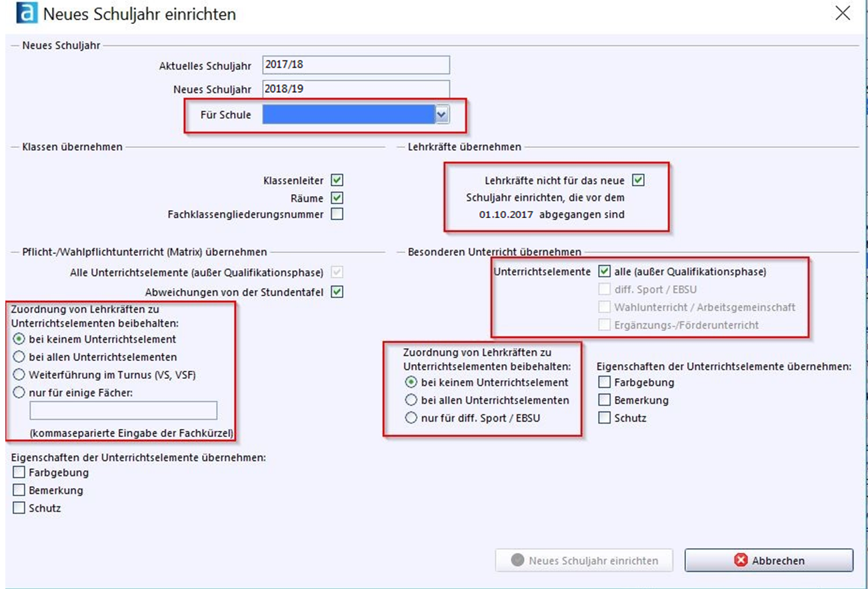Click the Neues Schuljahr einrichten button

(584, 560)
